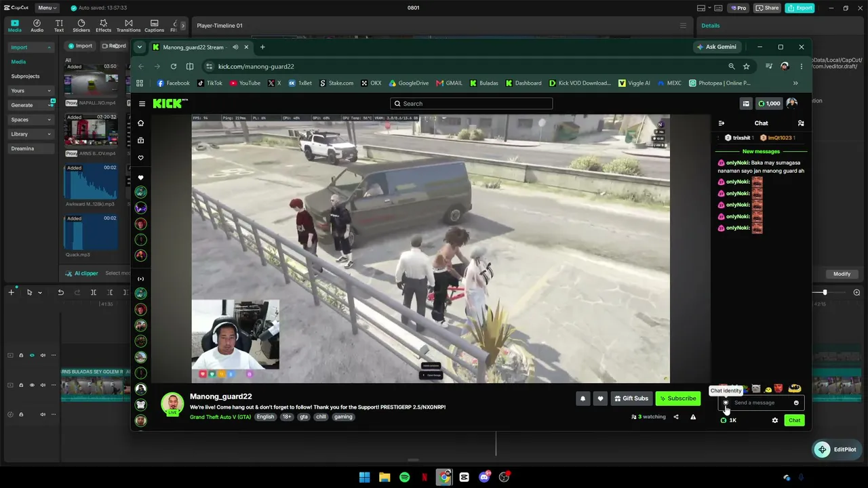
Task: Open the chat users icon in chat header
Action: pyautogui.click(x=801, y=123)
